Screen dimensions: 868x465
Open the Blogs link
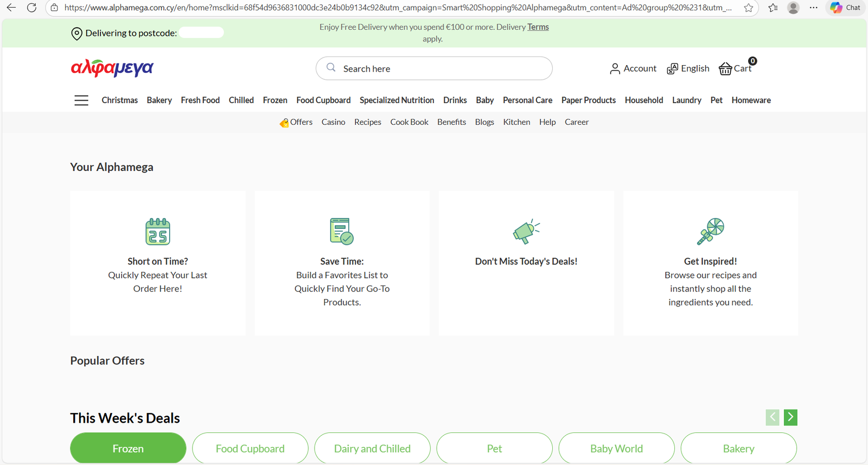click(484, 122)
